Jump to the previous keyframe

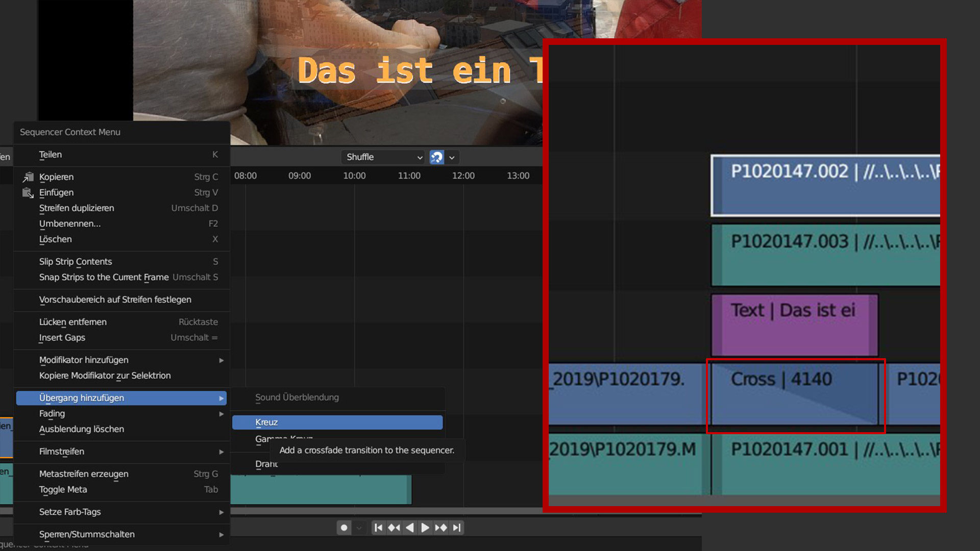tap(394, 528)
